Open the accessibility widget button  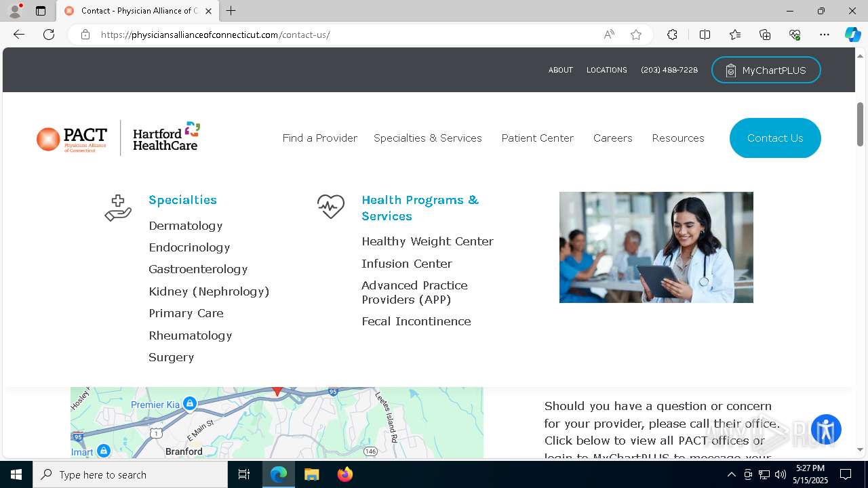(826, 430)
